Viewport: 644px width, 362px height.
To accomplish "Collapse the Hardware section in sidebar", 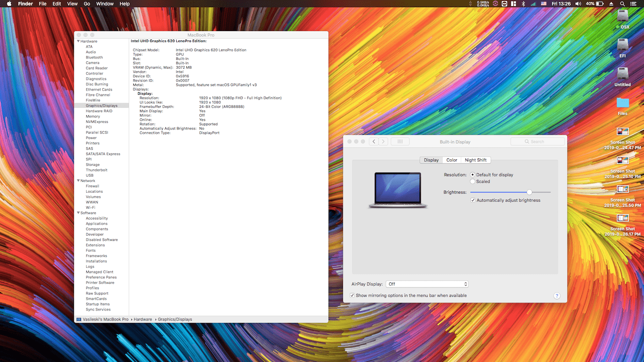I will (x=78, y=41).
